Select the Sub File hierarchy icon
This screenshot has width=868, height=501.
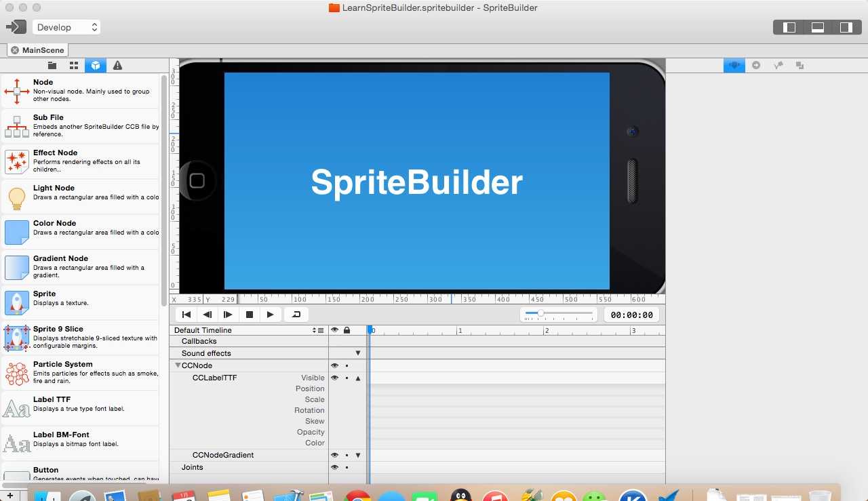16,126
